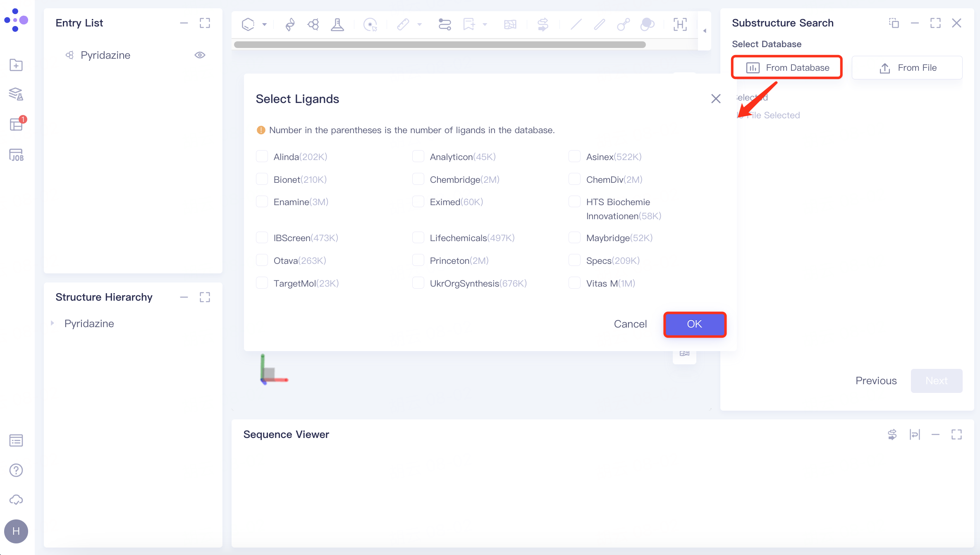Click the add-folder icon in left sidebar

(16, 65)
